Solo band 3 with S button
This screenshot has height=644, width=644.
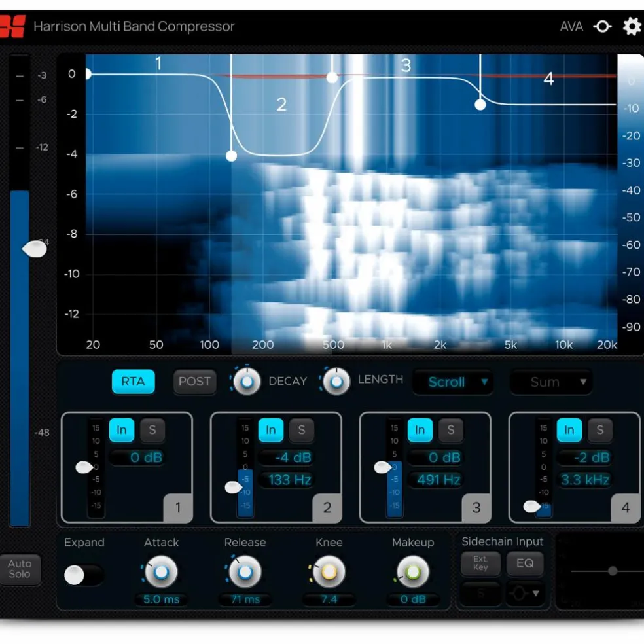pyautogui.click(x=450, y=430)
